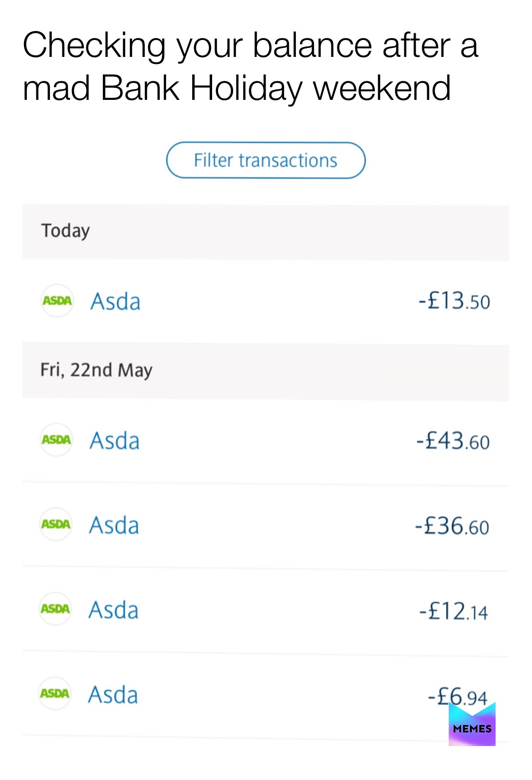The width and height of the screenshot is (532, 780).
Task: Select the -£43.60 amount
Action: coord(453,441)
